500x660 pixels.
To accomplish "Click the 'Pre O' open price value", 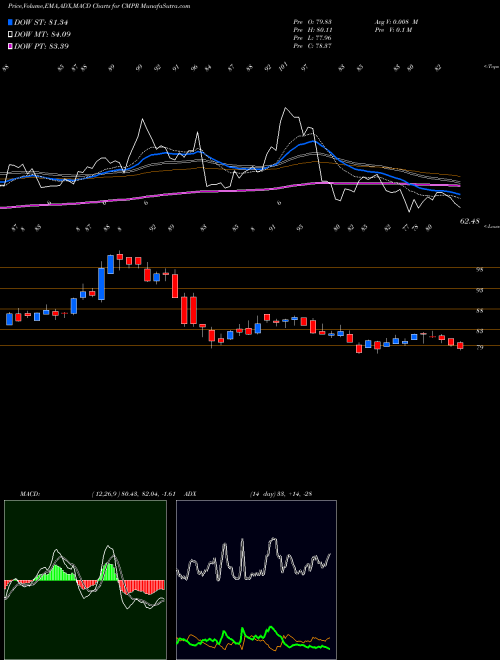I will (x=312, y=22).
